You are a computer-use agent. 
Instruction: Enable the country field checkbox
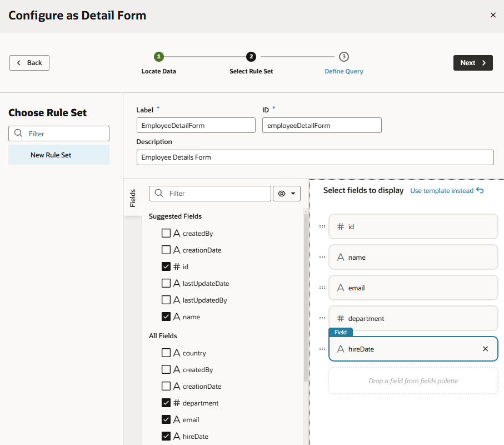166,353
